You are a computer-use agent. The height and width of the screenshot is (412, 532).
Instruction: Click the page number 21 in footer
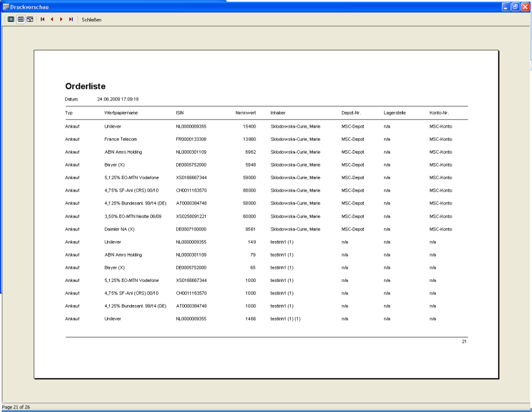click(464, 342)
